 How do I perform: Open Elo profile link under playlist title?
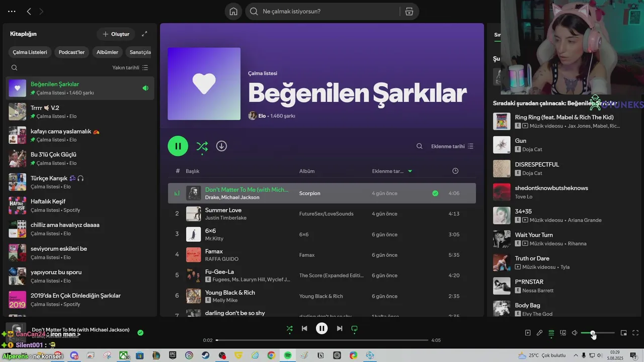[x=262, y=116]
